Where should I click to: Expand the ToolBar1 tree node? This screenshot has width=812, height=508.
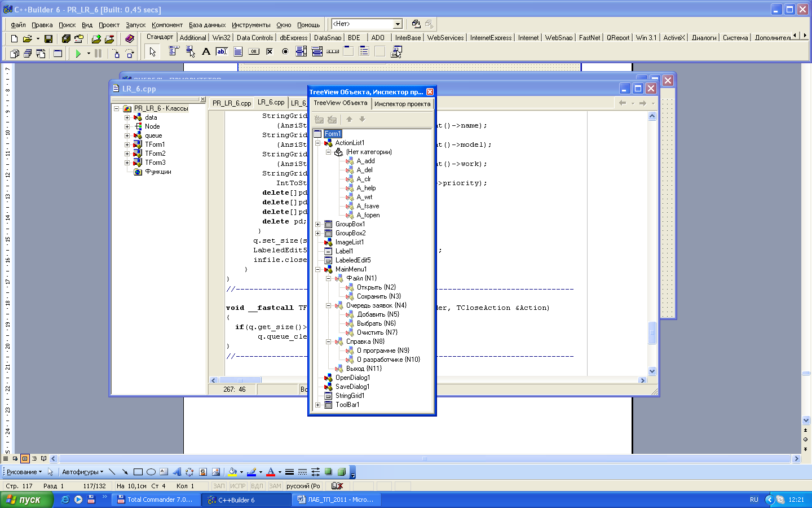click(x=317, y=405)
